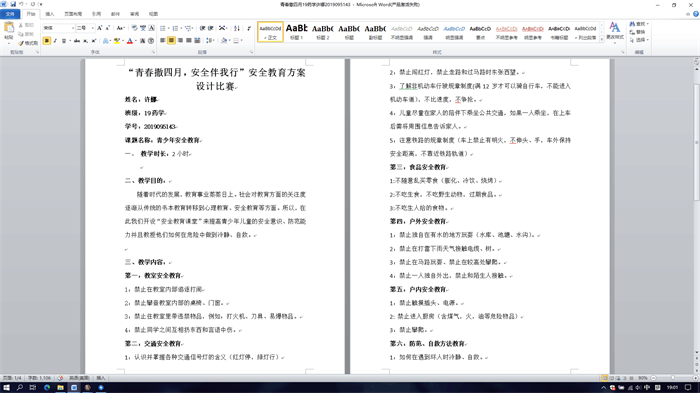Viewport: 700px width, 393px height.
Task: Align text to the right
Action: point(180,41)
